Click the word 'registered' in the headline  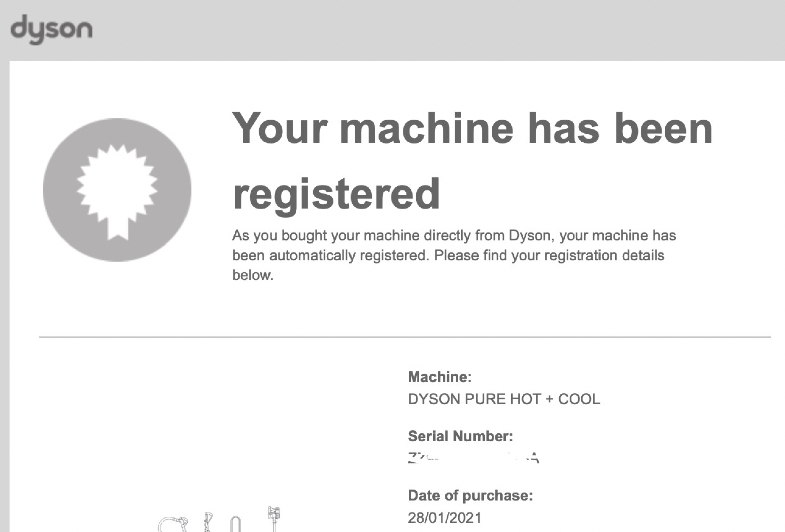point(336,194)
